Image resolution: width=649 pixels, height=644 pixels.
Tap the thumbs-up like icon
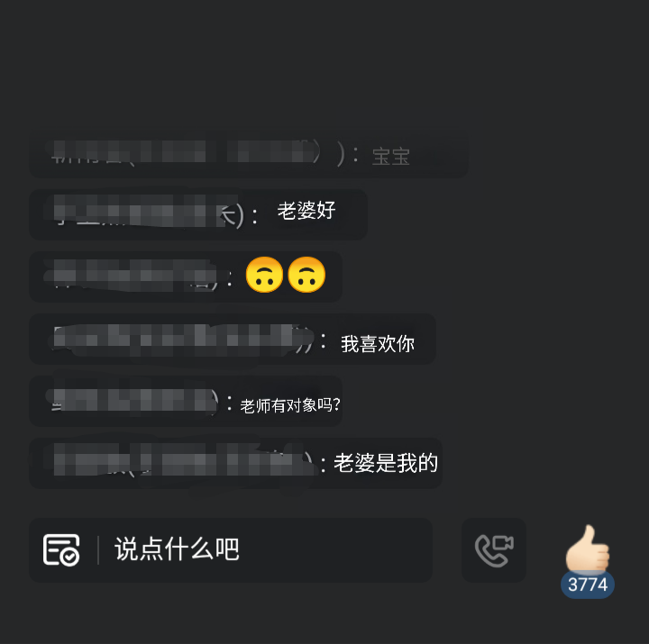click(588, 549)
